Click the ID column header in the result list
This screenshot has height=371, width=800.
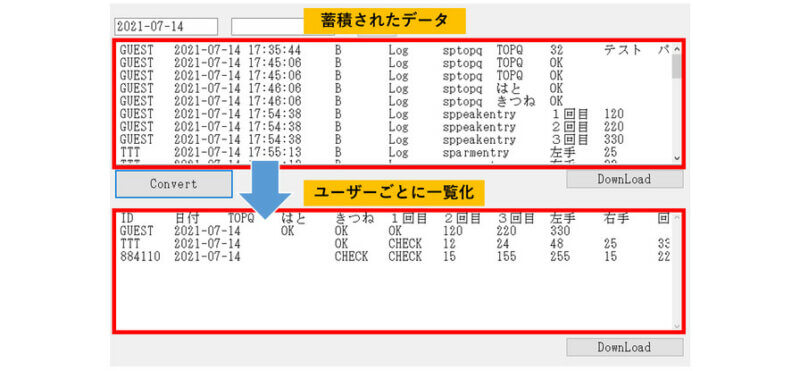point(127,218)
